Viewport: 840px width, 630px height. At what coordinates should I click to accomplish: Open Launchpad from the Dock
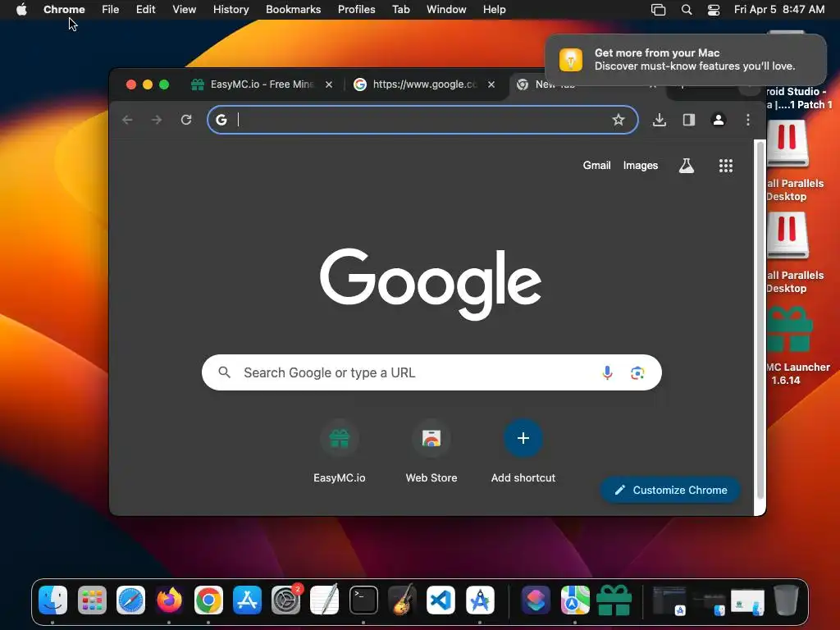pos(92,600)
